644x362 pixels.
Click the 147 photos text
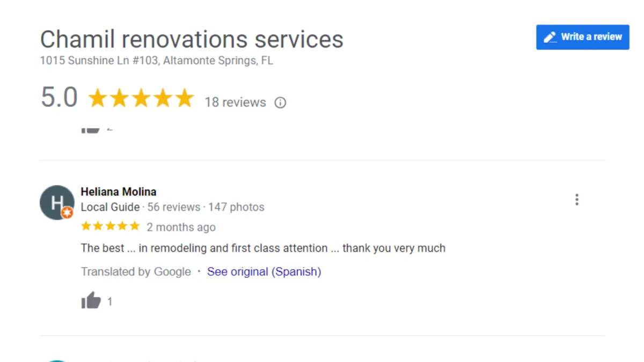point(236,207)
